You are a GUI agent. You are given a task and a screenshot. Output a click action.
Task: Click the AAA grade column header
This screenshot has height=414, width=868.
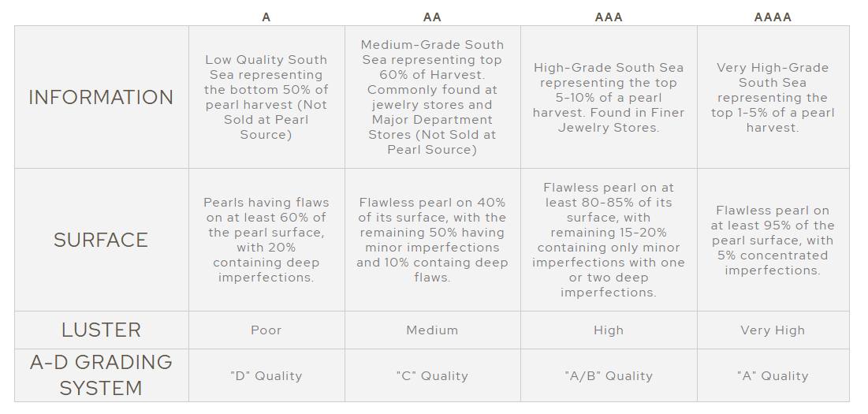tap(609, 17)
